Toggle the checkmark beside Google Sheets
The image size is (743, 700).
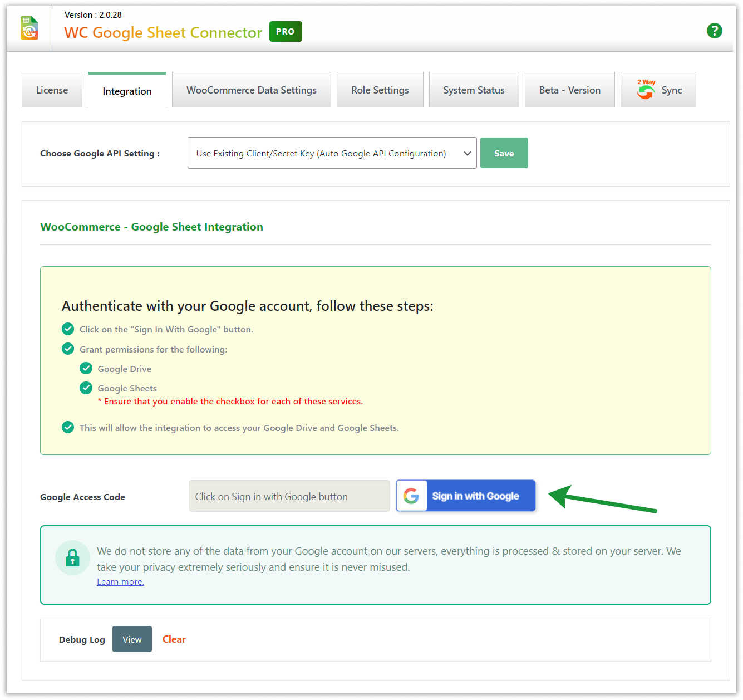pos(86,388)
